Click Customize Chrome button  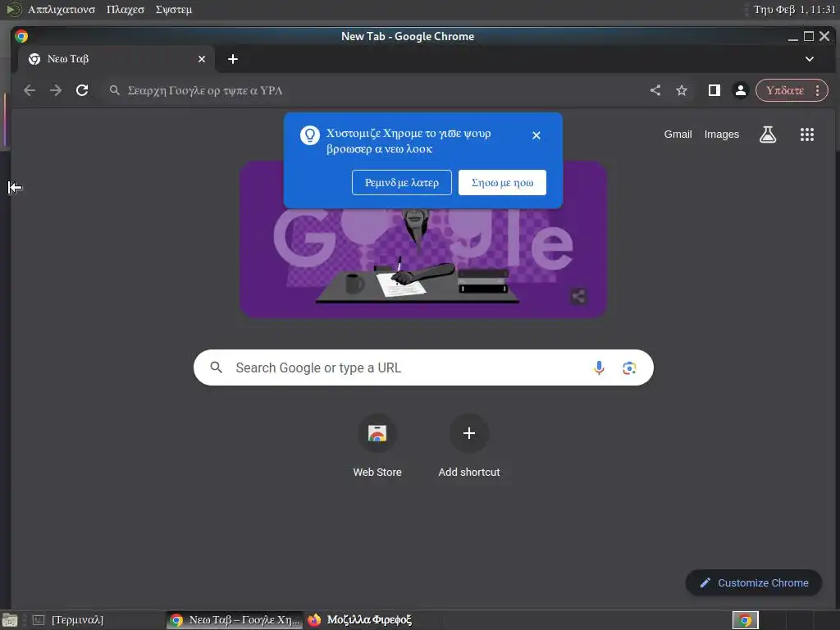pos(754,583)
